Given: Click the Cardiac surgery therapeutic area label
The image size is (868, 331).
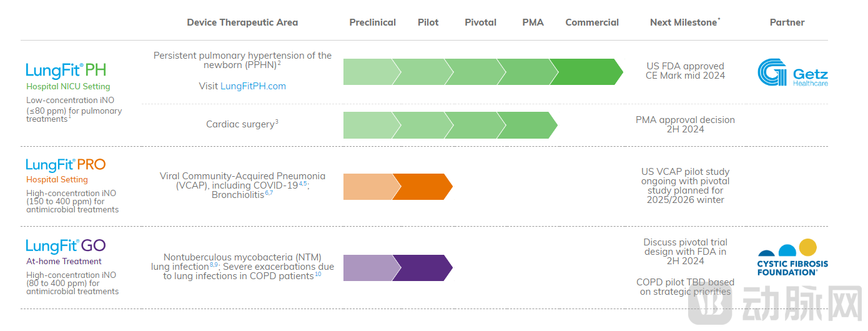Looking at the screenshot, I should [x=242, y=124].
